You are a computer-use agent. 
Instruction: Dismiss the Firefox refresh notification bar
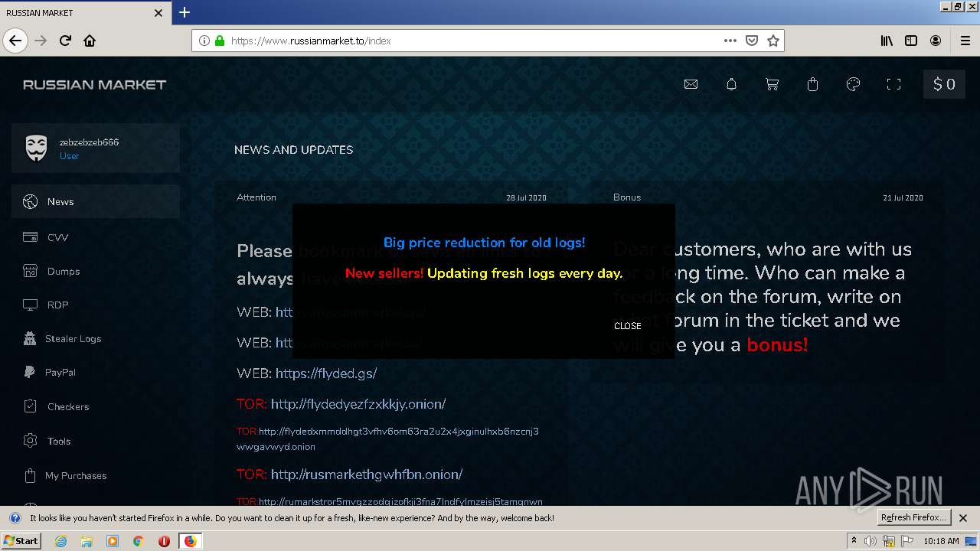tap(963, 518)
